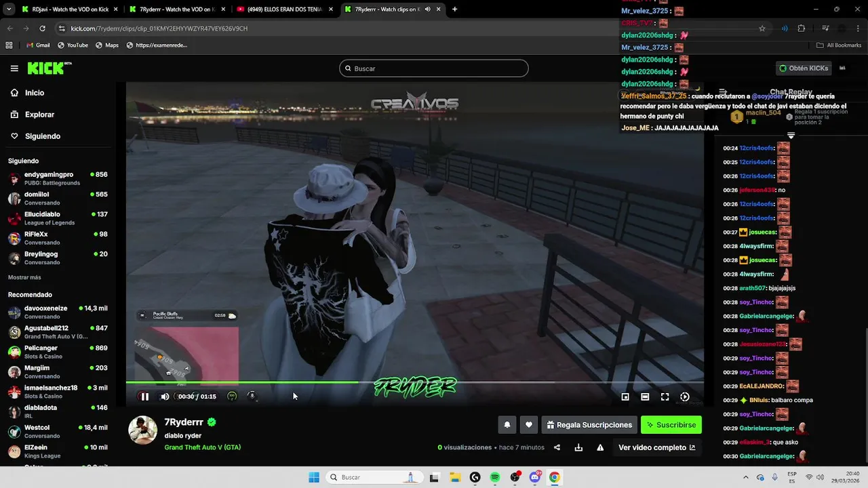The width and height of the screenshot is (868, 488).
Task: Open endygamingpro channel in sidebar
Action: (x=58, y=178)
